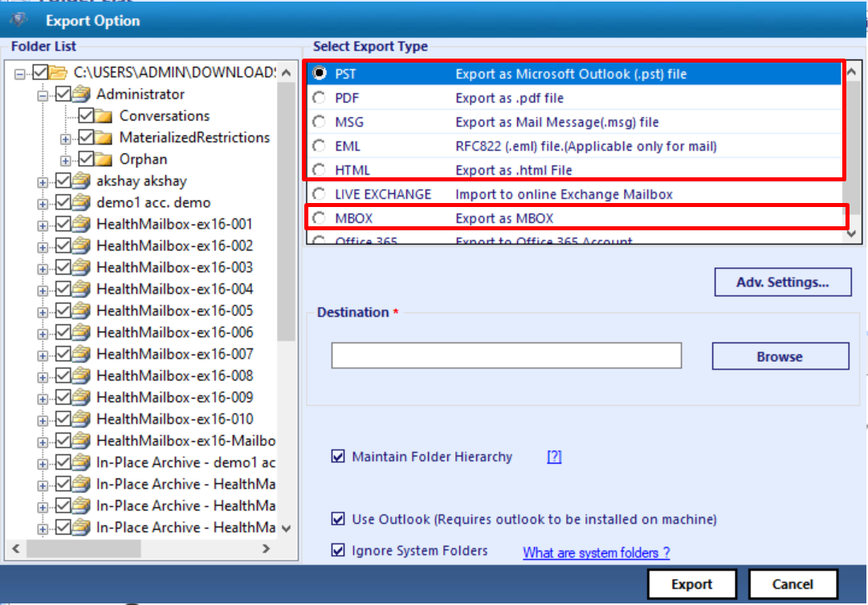This screenshot has height=605, width=868.
Task: Select the LIVE EXCHANGE radio button
Action: [320, 194]
